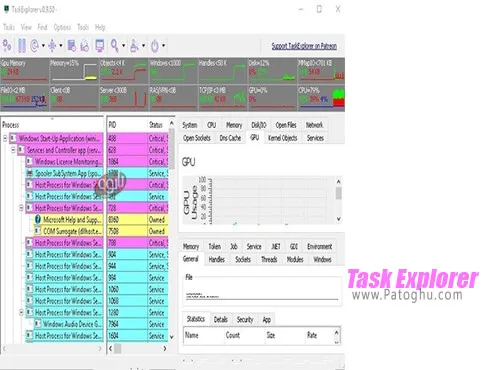Switch to the Disk/IO tab

(x=259, y=125)
